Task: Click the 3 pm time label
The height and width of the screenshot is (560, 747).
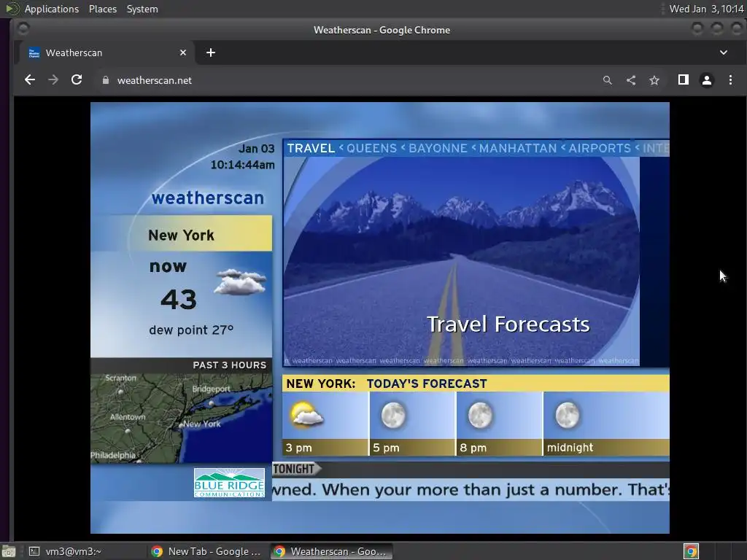Action: point(298,448)
